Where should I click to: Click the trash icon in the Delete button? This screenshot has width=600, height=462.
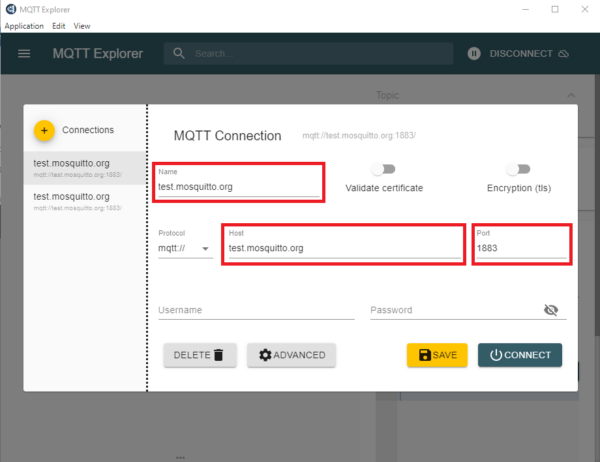[218, 355]
